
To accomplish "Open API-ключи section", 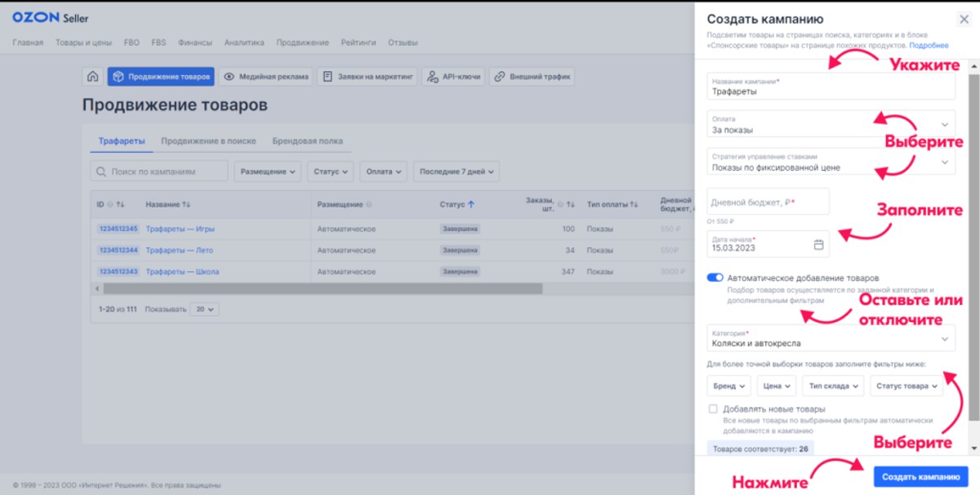I will (453, 77).
